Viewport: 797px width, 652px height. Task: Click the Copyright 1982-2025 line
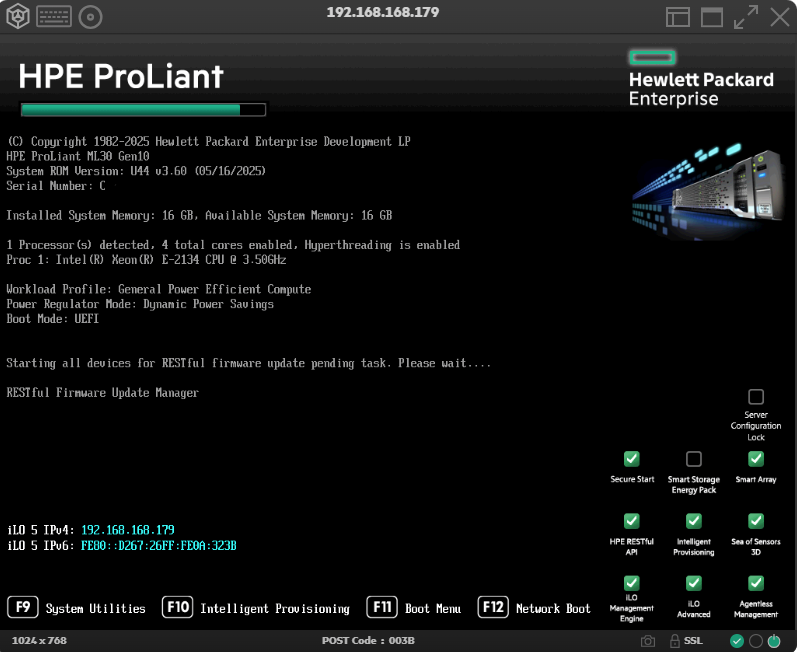coord(208,142)
